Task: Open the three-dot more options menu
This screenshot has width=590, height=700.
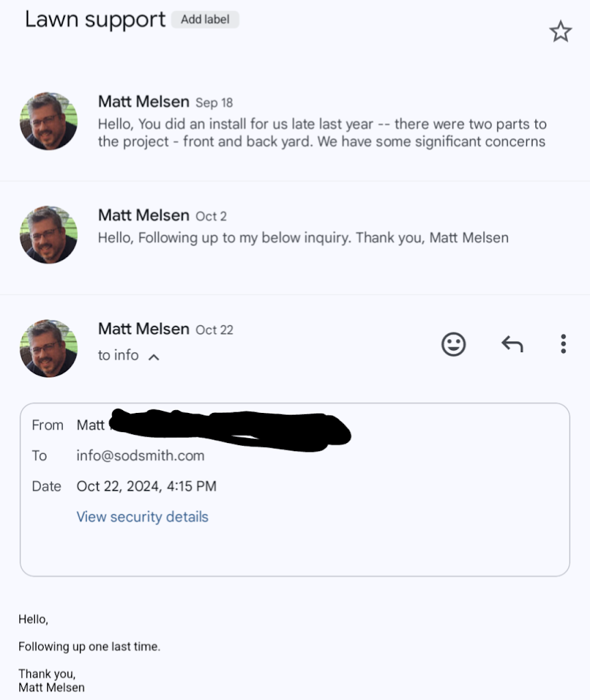Action: [563, 344]
